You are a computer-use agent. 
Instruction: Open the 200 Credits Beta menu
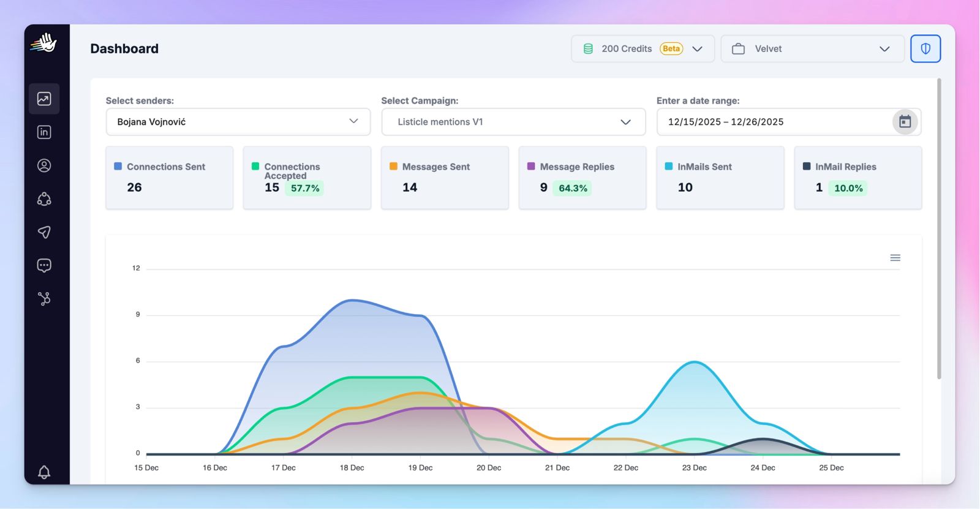pyautogui.click(x=643, y=49)
